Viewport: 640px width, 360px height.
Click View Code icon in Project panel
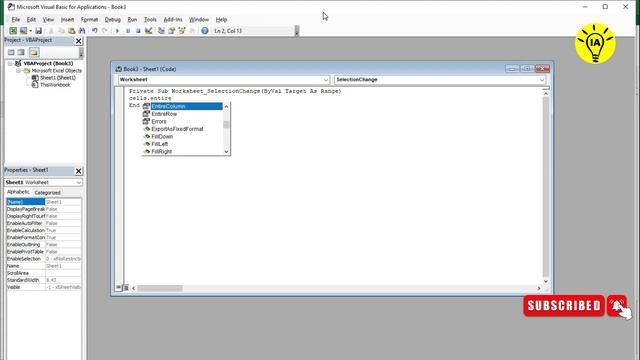[11, 52]
